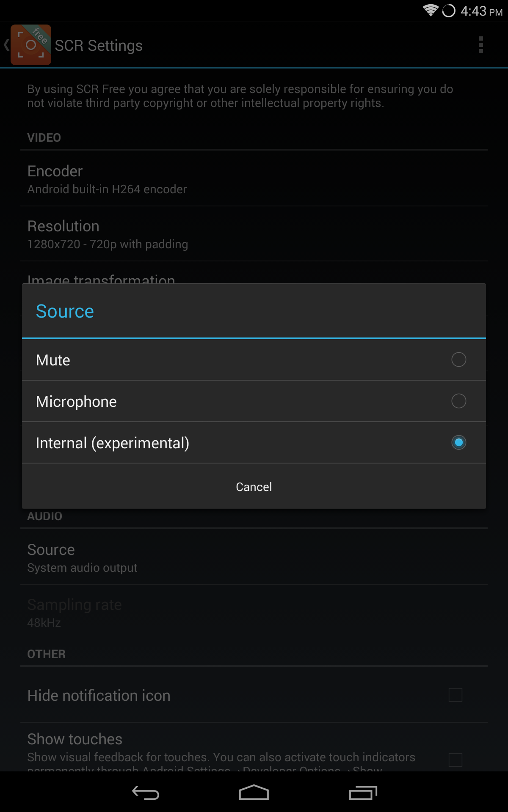Open the overflow menu in action bar
Viewport: 508px width, 812px height.
click(481, 45)
